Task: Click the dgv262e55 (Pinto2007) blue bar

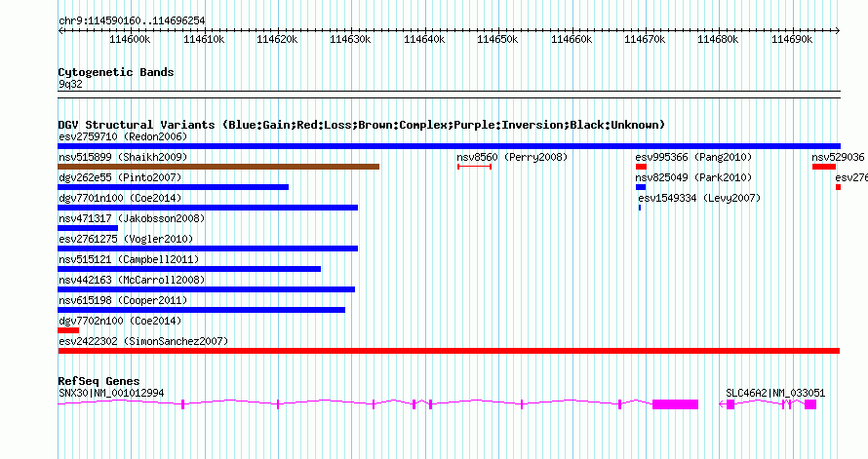Action: 173,187
